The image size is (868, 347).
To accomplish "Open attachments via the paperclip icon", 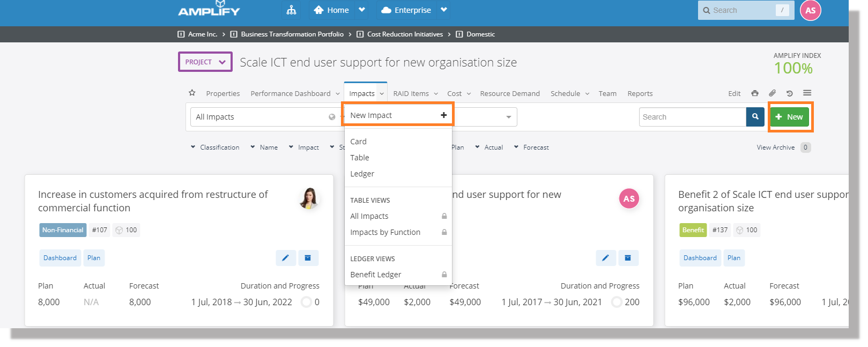I will [772, 93].
